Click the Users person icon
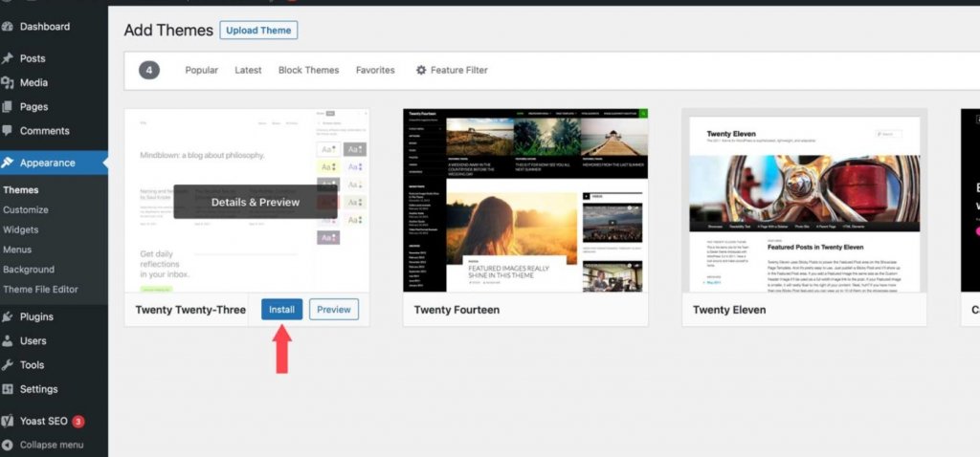980x457 pixels. pyautogui.click(x=8, y=341)
